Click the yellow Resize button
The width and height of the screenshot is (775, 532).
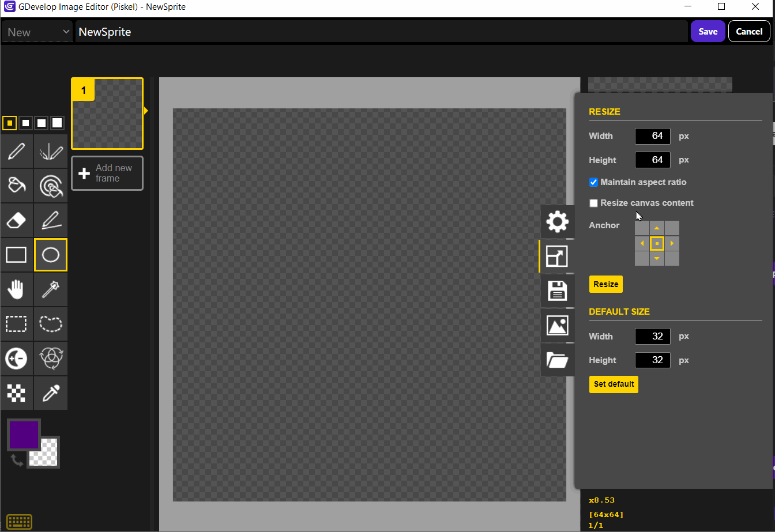[605, 284]
